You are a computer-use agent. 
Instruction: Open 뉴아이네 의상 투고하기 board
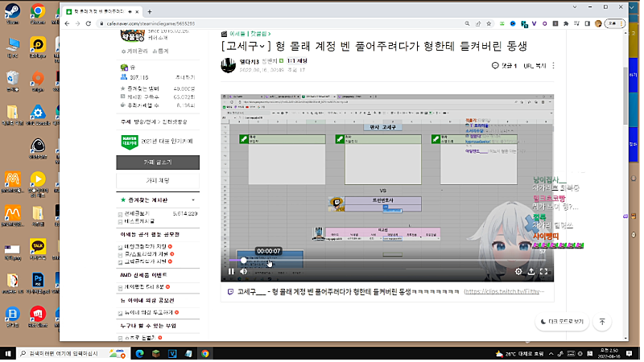pos(148,312)
